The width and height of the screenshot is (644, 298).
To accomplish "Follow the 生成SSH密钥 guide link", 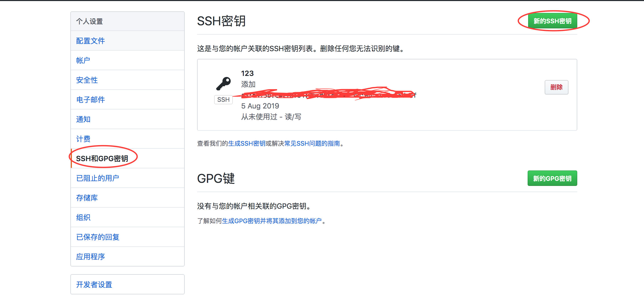I will coord(246,144).
